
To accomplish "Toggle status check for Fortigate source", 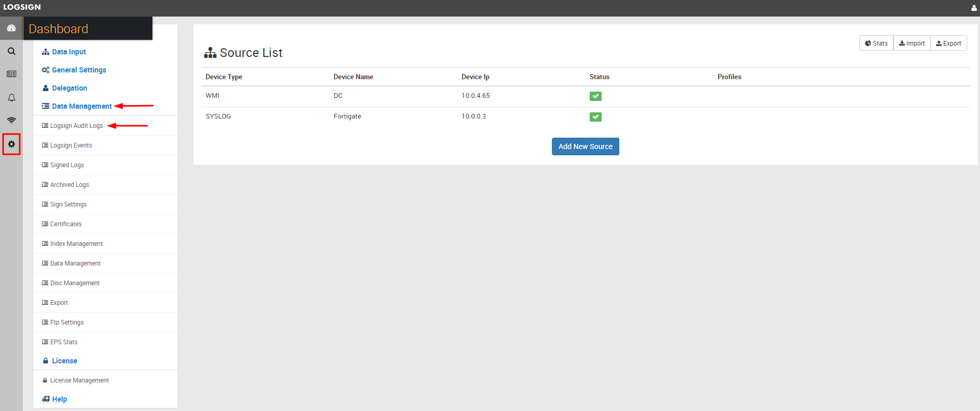I will click(595, 117).
